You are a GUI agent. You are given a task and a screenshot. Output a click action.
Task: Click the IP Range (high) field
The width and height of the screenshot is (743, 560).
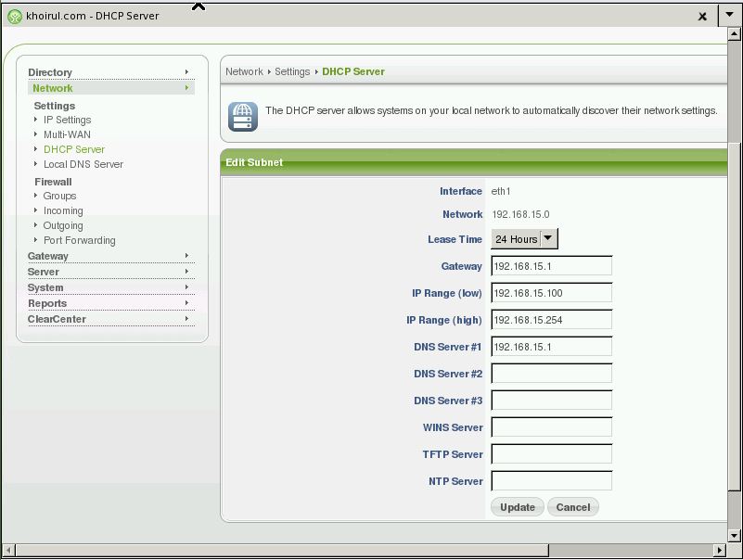552,320
